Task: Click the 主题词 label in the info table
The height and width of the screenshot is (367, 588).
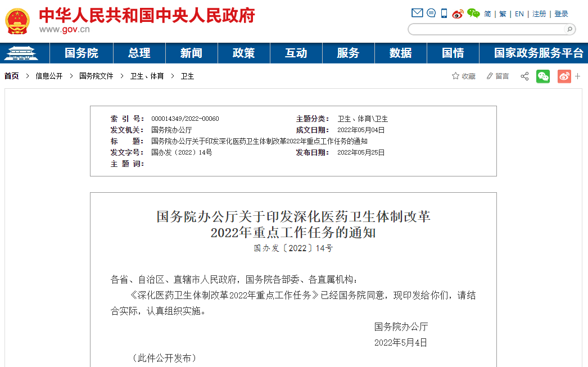Action: [x=127, y=164]
